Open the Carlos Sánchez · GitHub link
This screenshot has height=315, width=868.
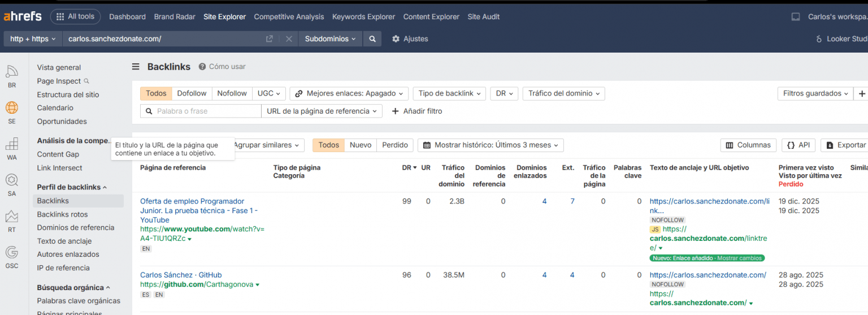[181, 275]
